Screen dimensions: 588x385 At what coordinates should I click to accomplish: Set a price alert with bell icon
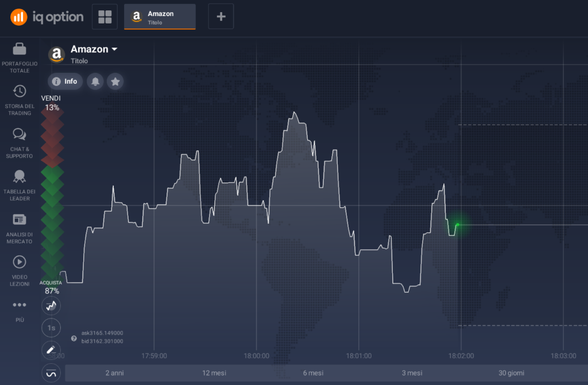95,81
